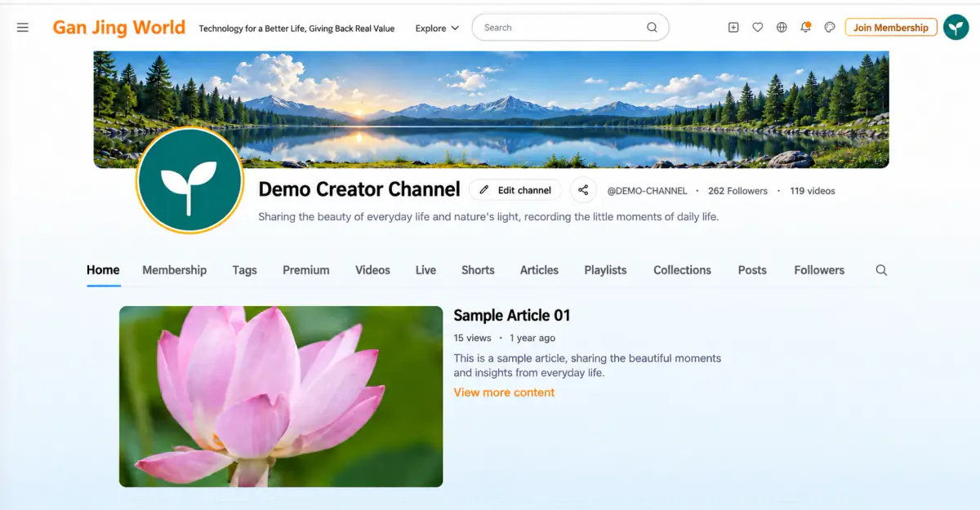
Task: Select the Home tab
Action: pos(103,270)
